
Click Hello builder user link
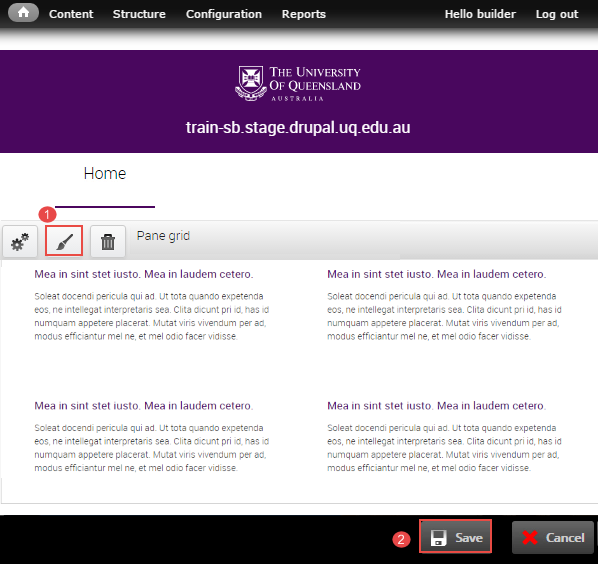tap(480, 14)
